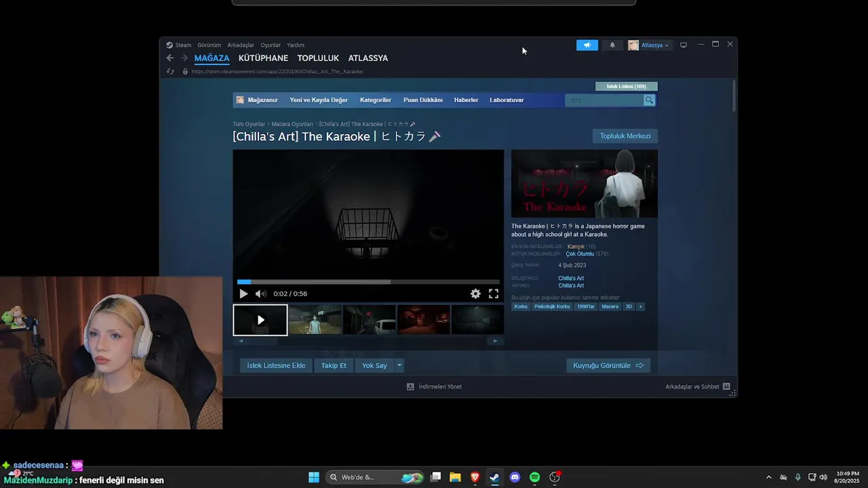Click the microphone tray icon
The image size is (868, 488).
797,477
